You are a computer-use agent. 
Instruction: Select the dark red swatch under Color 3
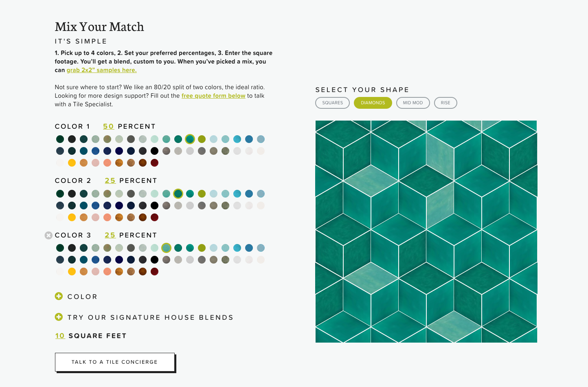pyautogui.click(x=154, y=272)
